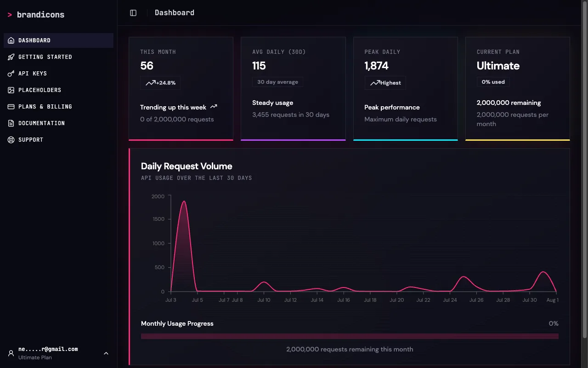Click the +24.8% trend badge
Screen dimensions: 588x368
tap(160, 83)
